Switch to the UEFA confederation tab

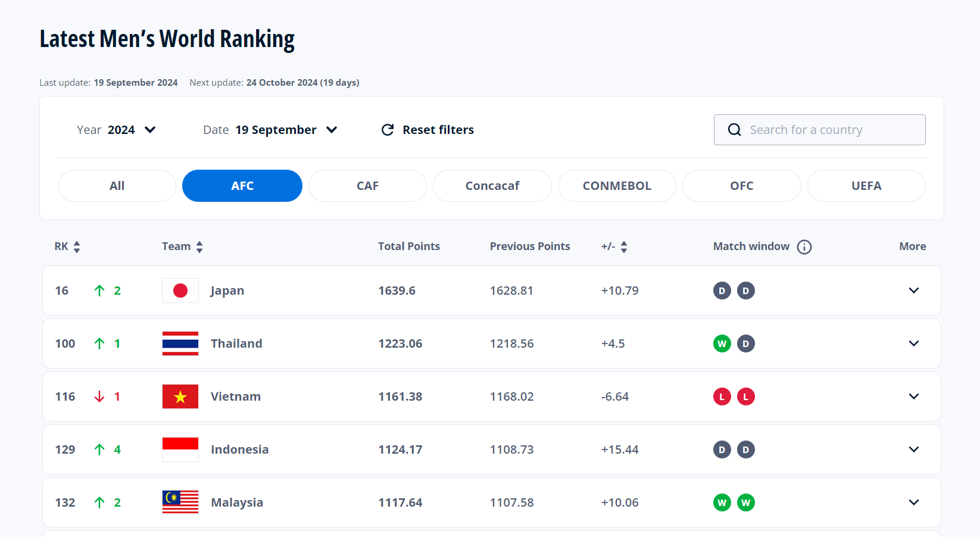[866, 186]
